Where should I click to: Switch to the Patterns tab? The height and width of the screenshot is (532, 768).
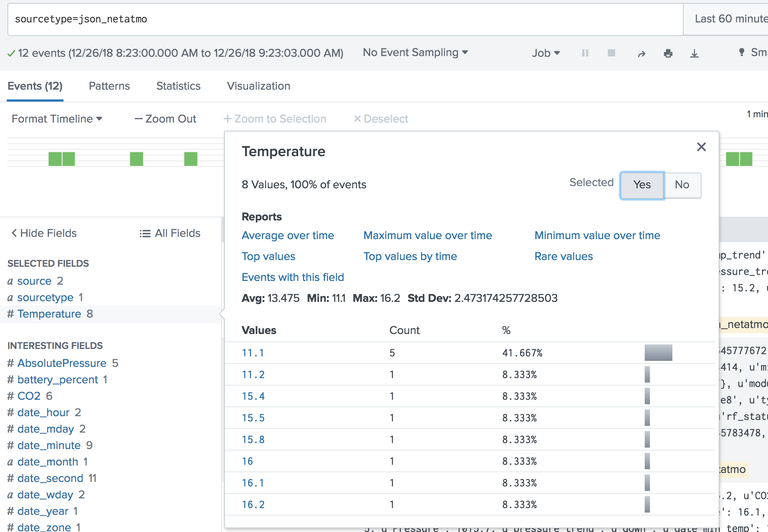tap(109, 86)
